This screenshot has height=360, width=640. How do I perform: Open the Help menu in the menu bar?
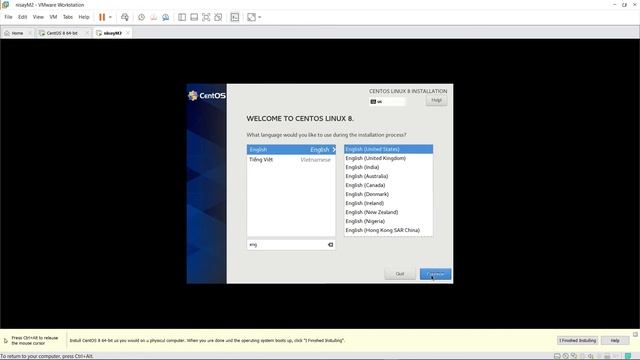(x=84, y=17)
